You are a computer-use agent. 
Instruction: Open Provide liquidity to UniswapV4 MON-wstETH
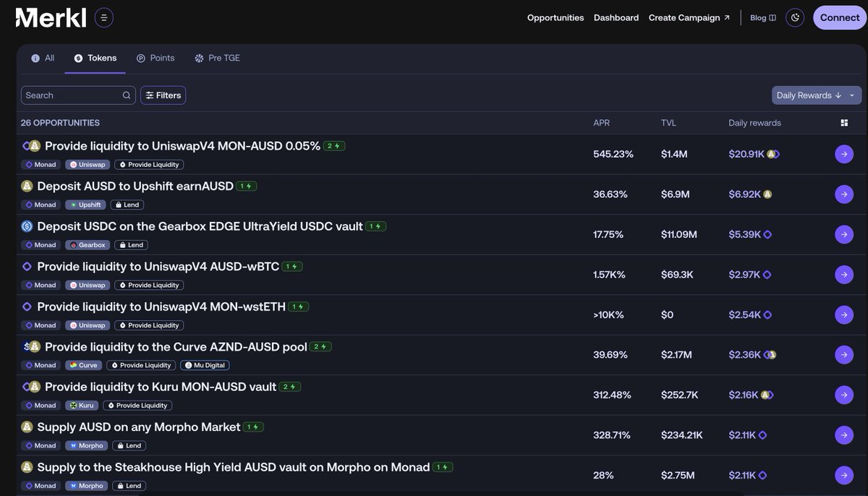pos(161,307)
